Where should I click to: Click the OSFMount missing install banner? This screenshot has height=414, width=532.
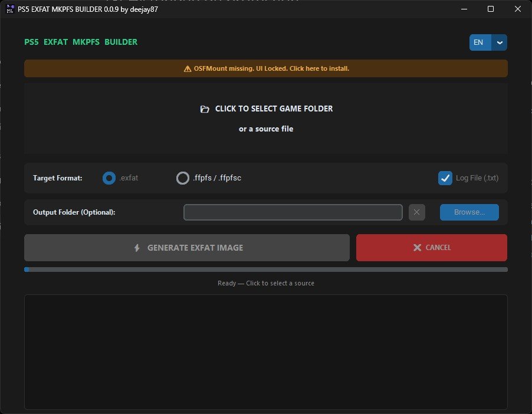[x=266, y=68]
